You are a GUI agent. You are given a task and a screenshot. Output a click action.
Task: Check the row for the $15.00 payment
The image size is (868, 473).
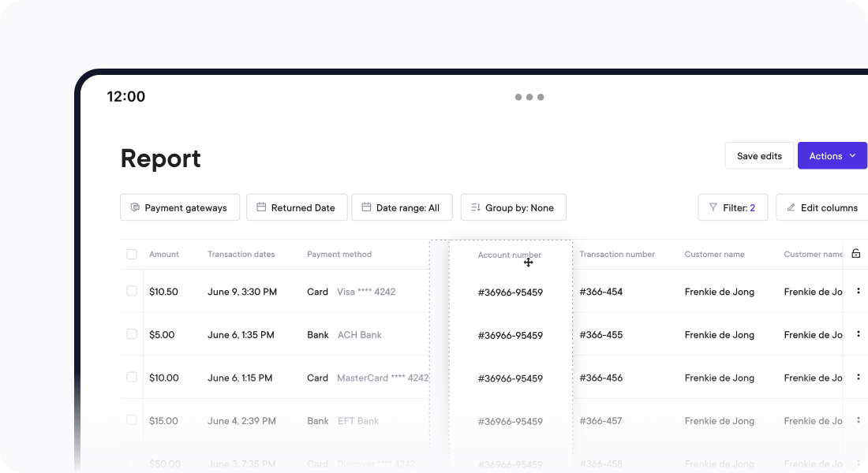point(132,420)
